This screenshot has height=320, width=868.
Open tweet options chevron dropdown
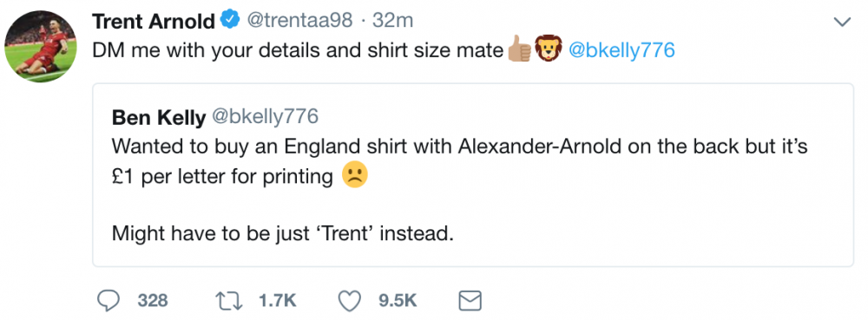[841, 22]
